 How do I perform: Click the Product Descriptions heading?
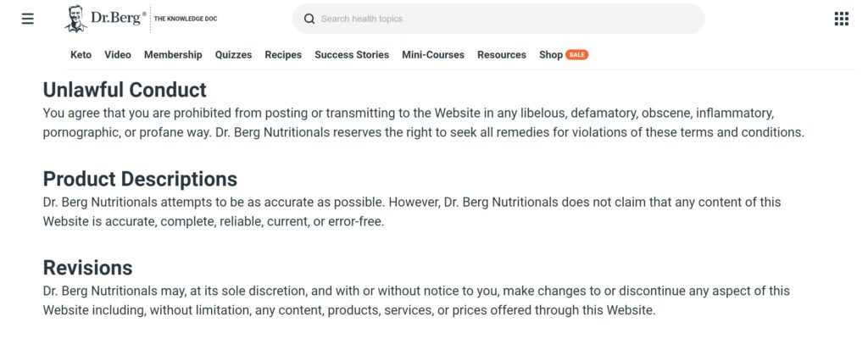tap(140, 180)
